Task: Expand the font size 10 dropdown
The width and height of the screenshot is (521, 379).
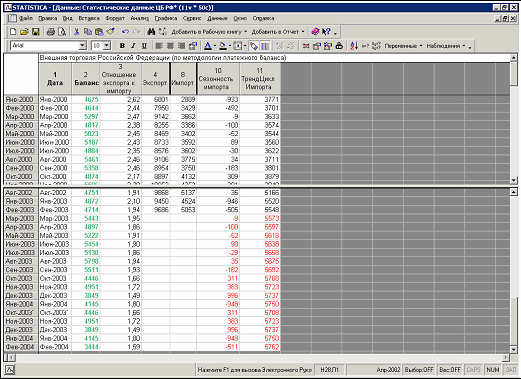Action: tap(107, 46)
